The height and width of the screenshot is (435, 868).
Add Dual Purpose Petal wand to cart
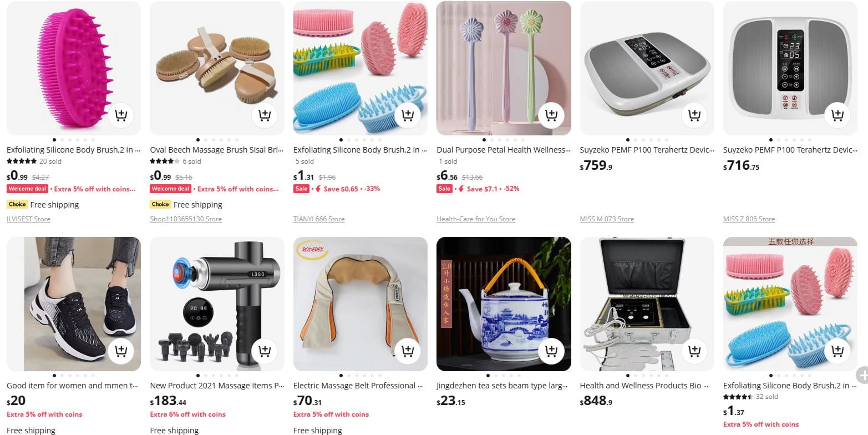551,115
